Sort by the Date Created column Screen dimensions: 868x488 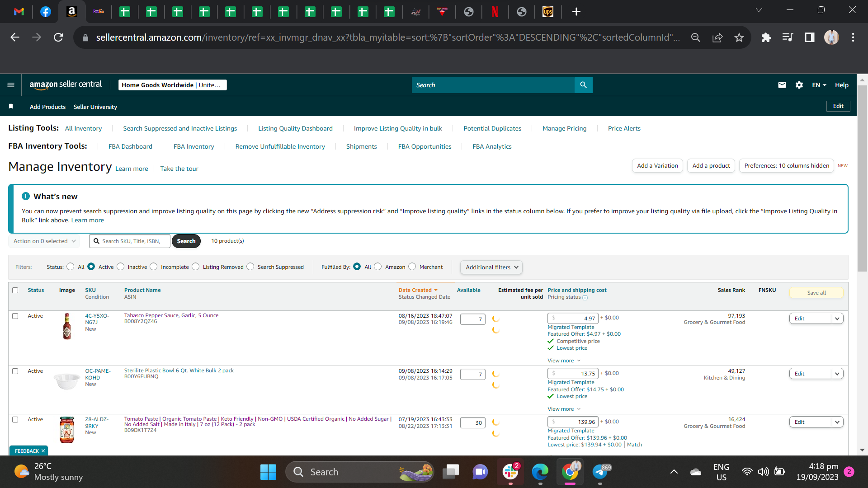(418, 290)
